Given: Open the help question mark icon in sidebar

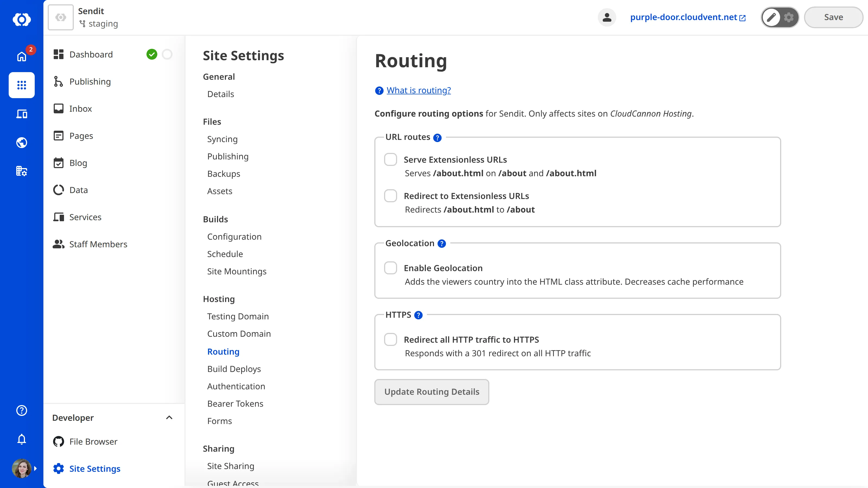Looking at the screenshot, I should [22, 410].
